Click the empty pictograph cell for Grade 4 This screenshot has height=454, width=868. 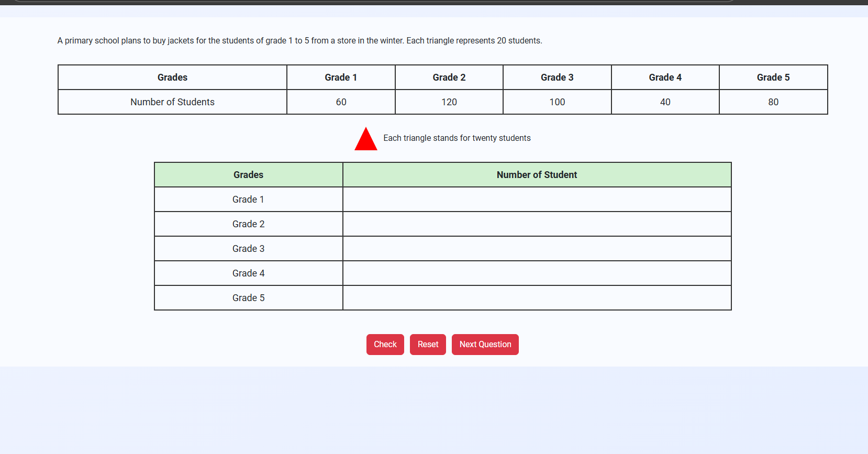pos(537,273)
